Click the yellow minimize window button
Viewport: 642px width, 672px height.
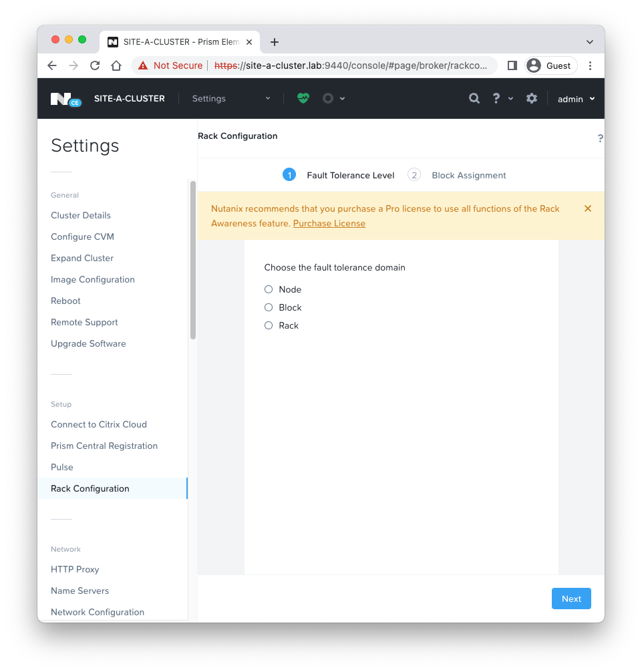69,39
